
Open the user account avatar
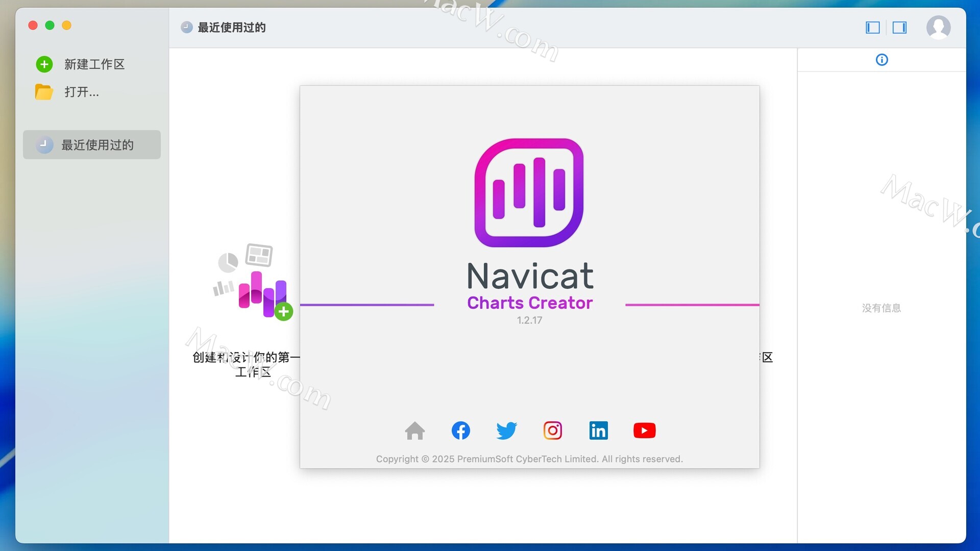pyautogui.click(x=938, y=28)
